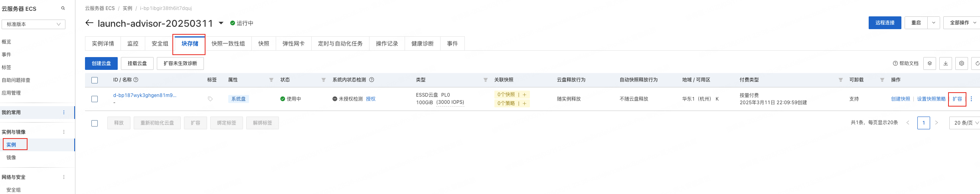980x194 pixels.
Task: Click the 创建云盘 button
Action: [101, 63]
